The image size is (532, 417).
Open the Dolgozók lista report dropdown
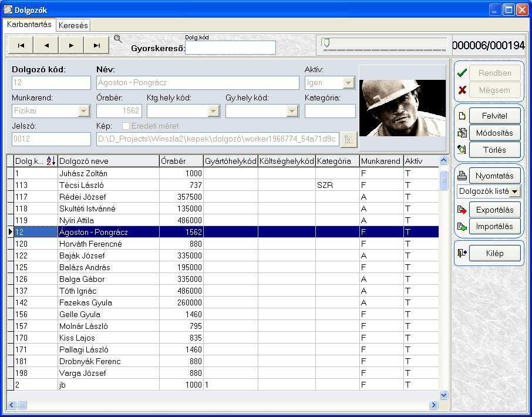click(515, 191)
